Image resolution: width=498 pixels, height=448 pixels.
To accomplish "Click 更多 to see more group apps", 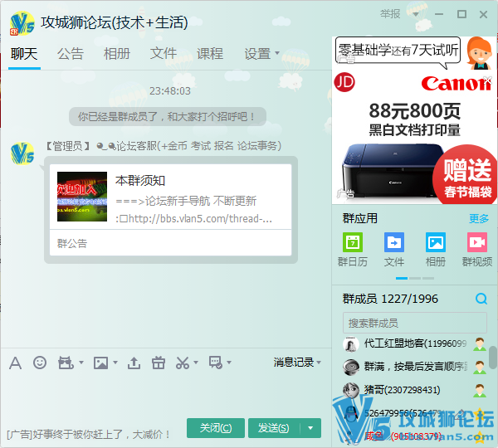I will tap(479, 218).
